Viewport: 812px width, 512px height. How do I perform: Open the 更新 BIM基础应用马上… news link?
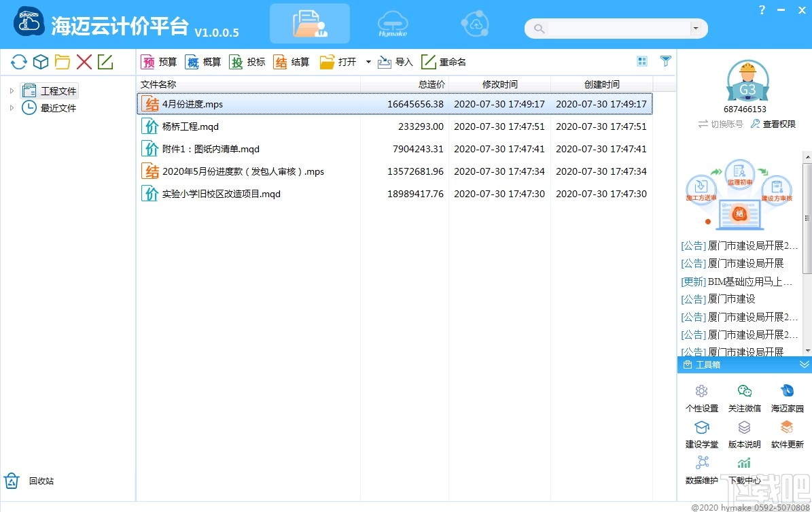(737, 281)
